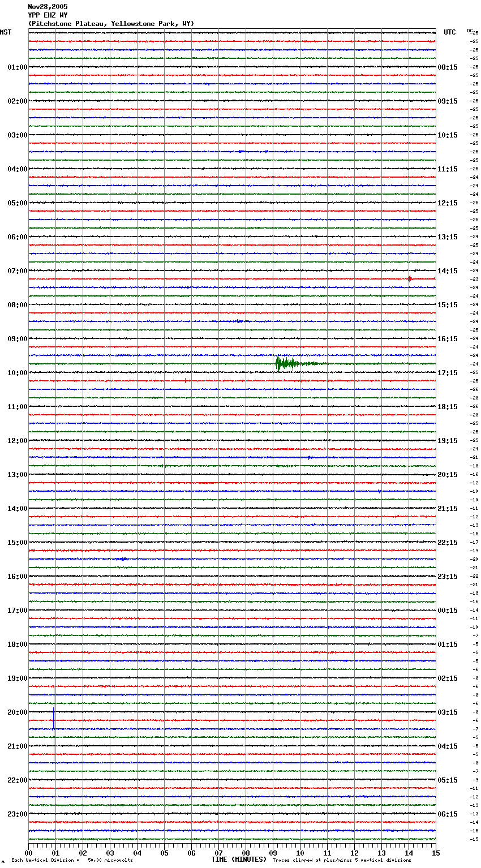Select the 14:00 MST time label

pos(17,509)
